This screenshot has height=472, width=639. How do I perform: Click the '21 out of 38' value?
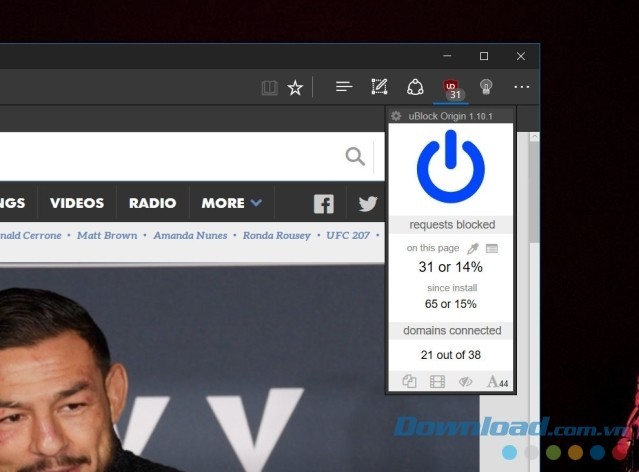pos(450,355)
